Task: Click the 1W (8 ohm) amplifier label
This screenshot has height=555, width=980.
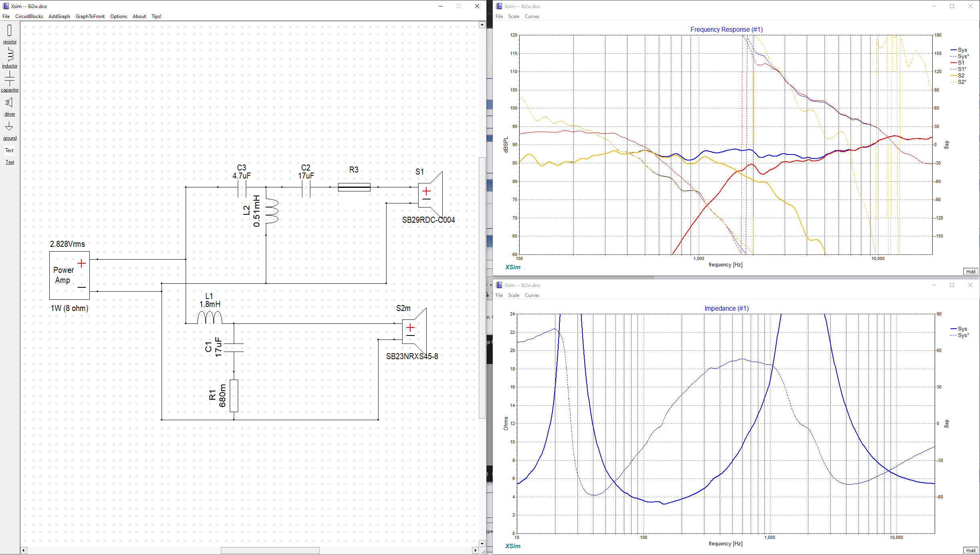Action: [69, 308]
